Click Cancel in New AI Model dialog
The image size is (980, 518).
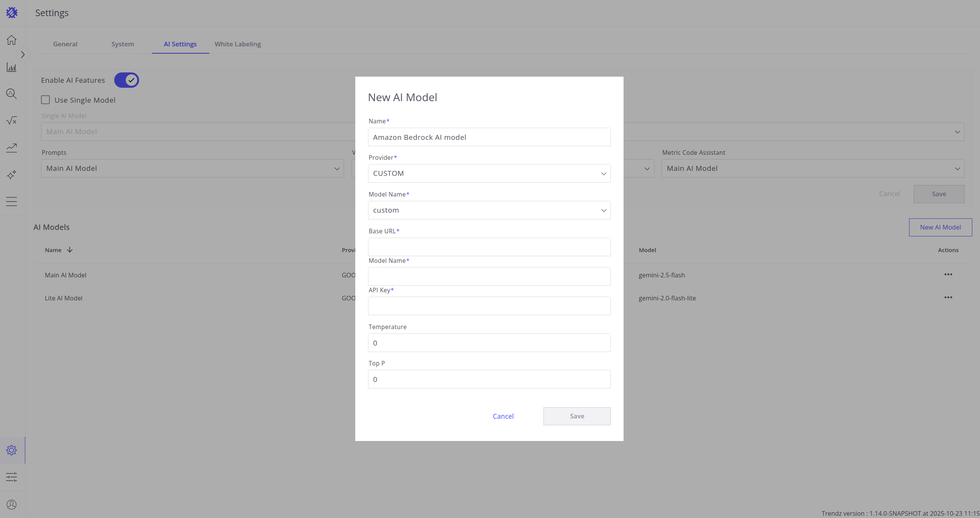[503, 416]
